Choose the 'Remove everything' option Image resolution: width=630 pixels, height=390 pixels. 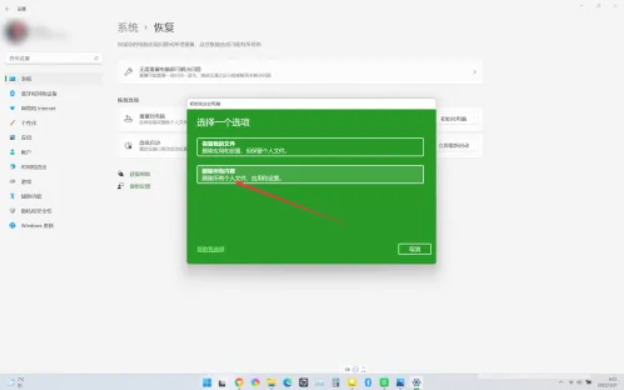point(310,174)
